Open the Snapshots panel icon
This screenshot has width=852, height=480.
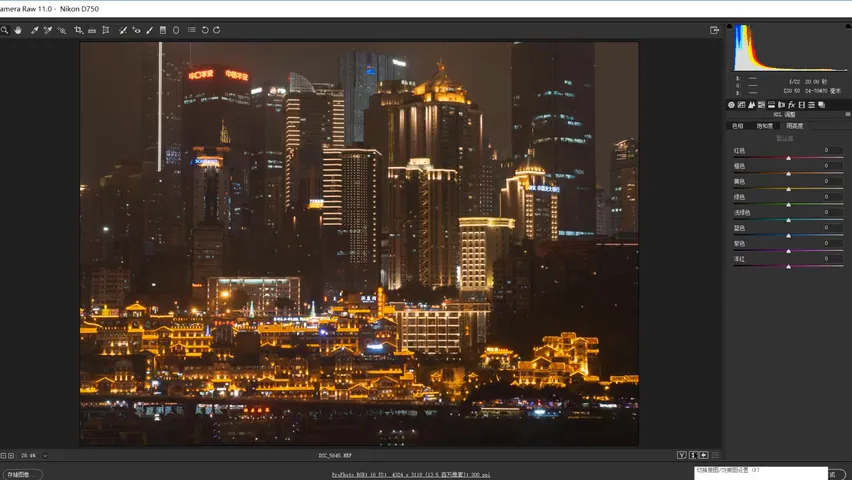(822, 105)
